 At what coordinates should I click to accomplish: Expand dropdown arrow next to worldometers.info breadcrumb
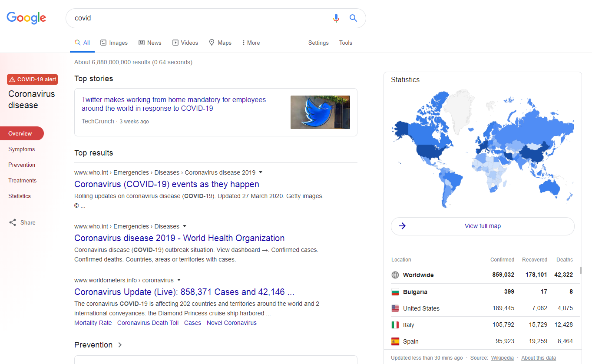click(179, 280)
